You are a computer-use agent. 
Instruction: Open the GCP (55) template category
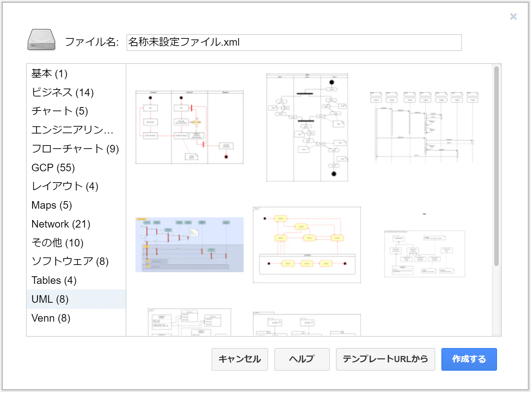coord(76,167)
